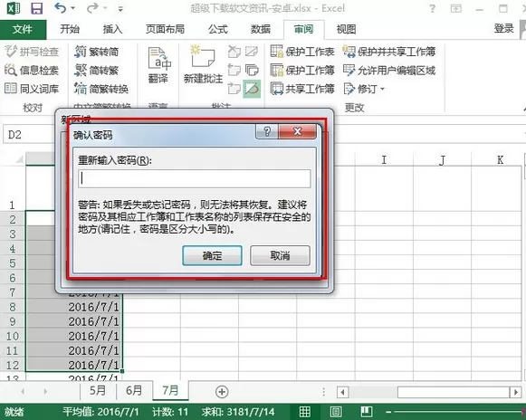526x420 pixels.
Task: Click the delete comment icon
Action: [234, 52]
